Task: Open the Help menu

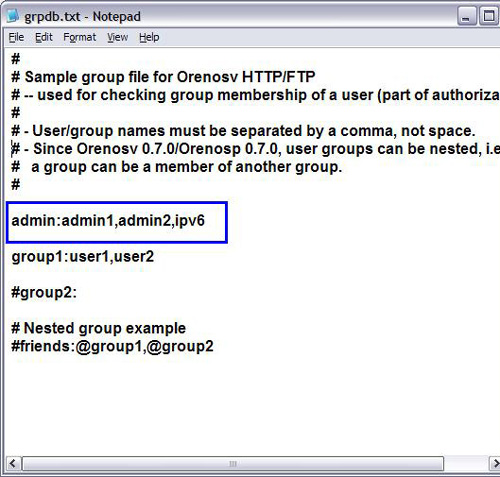Action: [x=149, y=37]
